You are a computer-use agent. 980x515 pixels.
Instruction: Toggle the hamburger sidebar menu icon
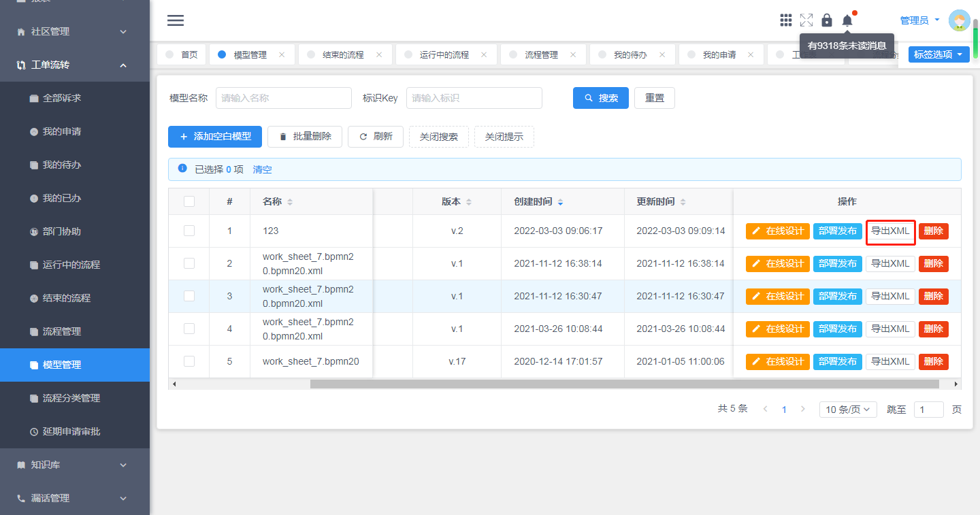click(x=176, y=20)
